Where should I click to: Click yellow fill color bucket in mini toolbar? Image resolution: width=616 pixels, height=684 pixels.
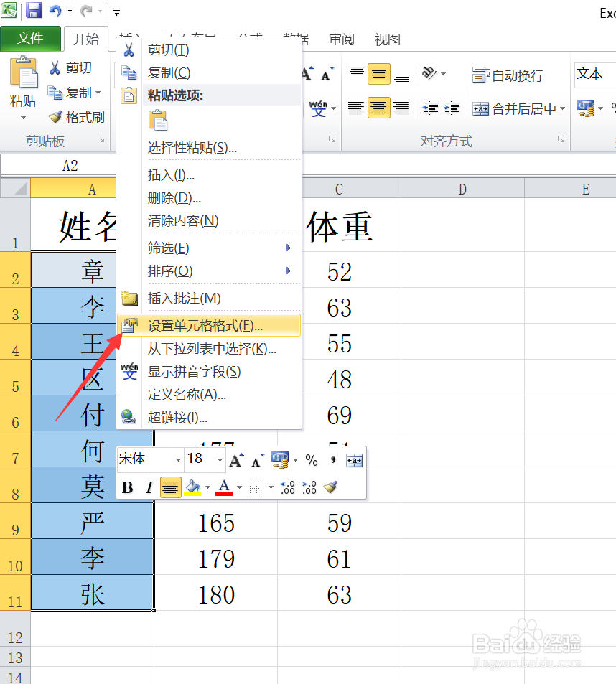pos(192,487)
